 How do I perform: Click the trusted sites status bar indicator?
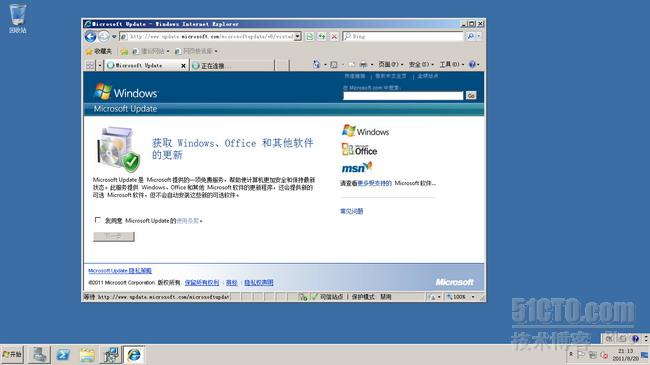tap(327, 297)
